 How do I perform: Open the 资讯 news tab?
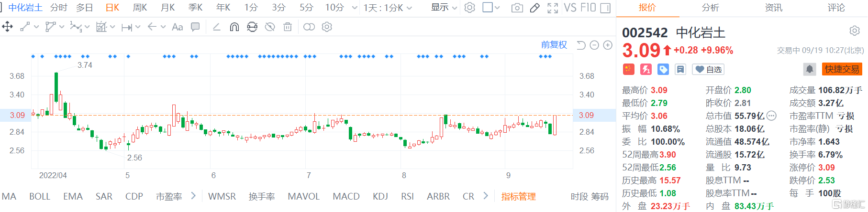[774, 8]
